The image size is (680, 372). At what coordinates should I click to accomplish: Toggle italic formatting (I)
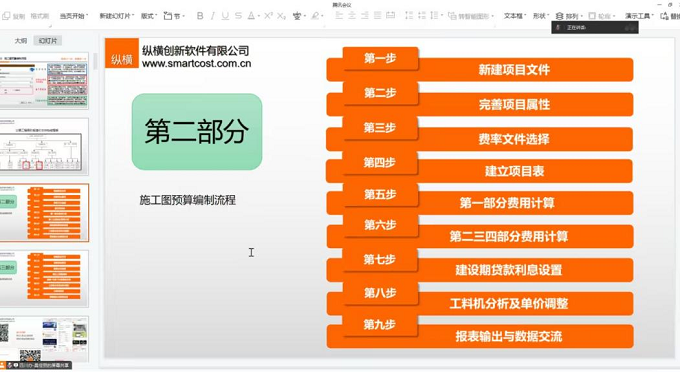212,16
